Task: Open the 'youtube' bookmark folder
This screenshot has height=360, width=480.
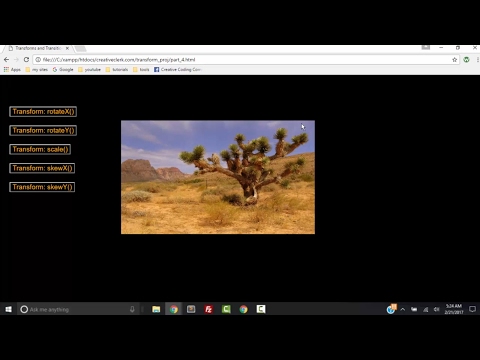Action: [x=89, y=69]
